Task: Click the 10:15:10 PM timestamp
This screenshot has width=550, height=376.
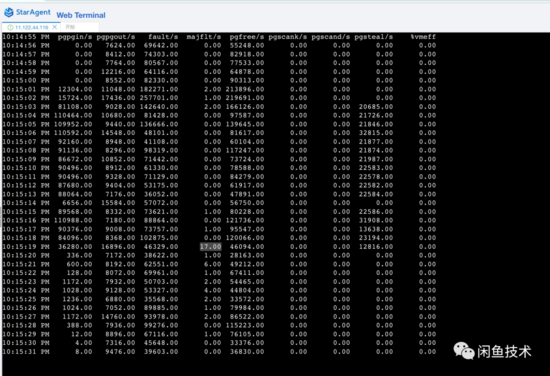Action: [x=26, y=168]
